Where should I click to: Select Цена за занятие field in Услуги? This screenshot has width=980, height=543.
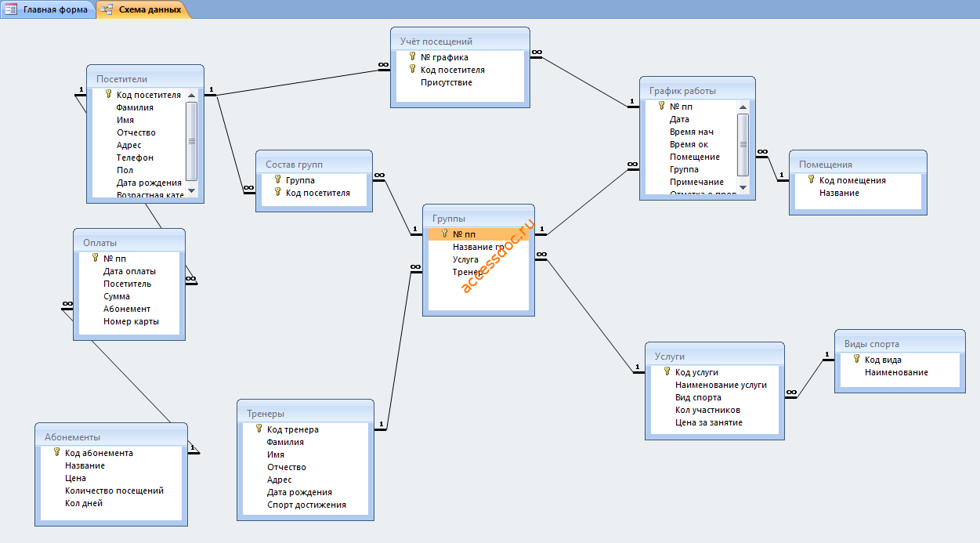click(709, 422)
